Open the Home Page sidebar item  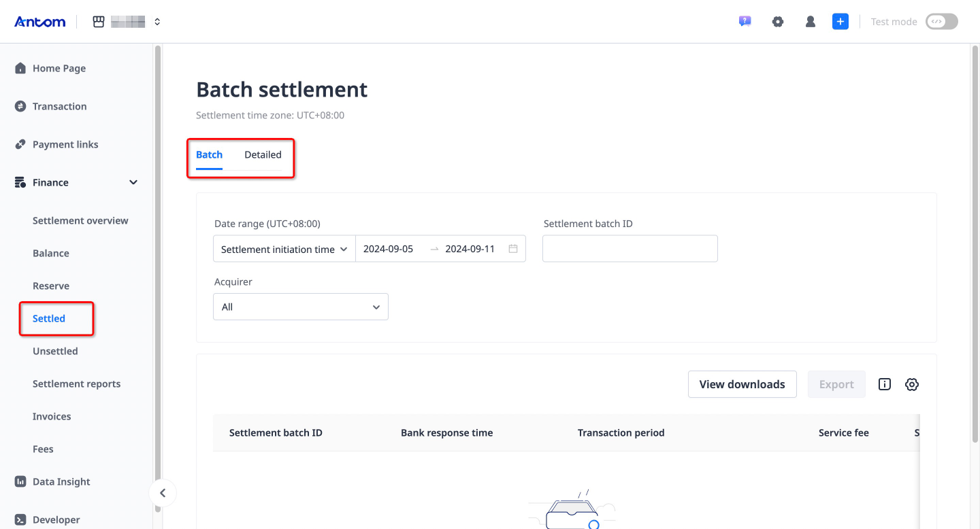coord(59,68)
